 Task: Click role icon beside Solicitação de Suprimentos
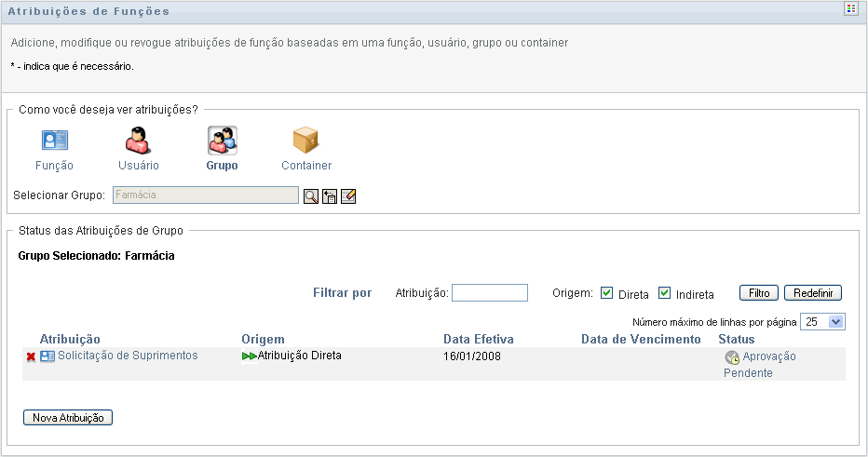pos(47,356)
